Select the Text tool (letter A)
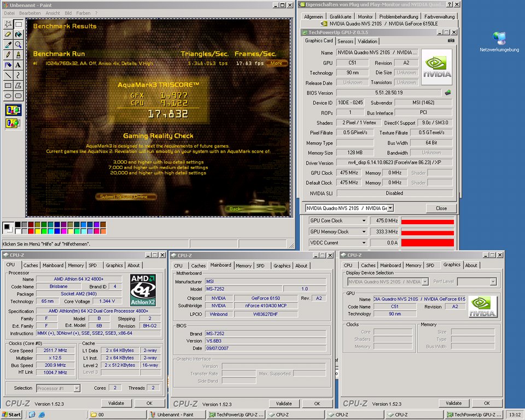Screen dimensions: 525x420 tap(19, 65)
